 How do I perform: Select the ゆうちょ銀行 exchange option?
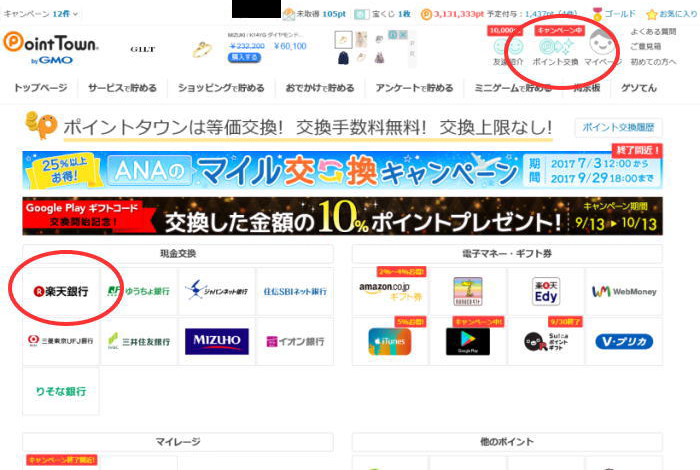(x=139, y=291)
